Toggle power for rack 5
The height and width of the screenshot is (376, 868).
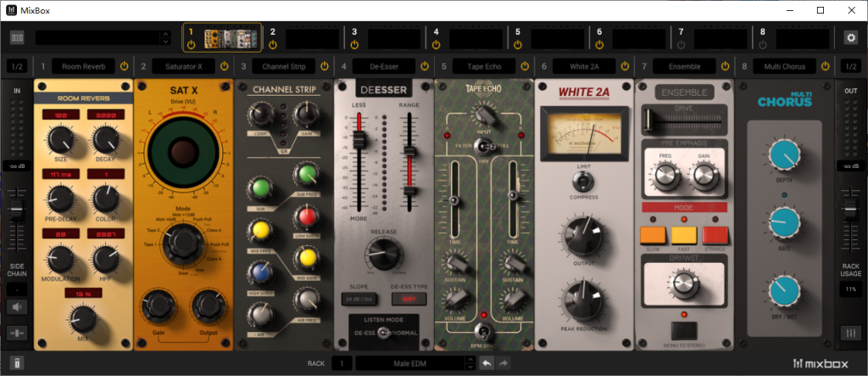(518, 44)
